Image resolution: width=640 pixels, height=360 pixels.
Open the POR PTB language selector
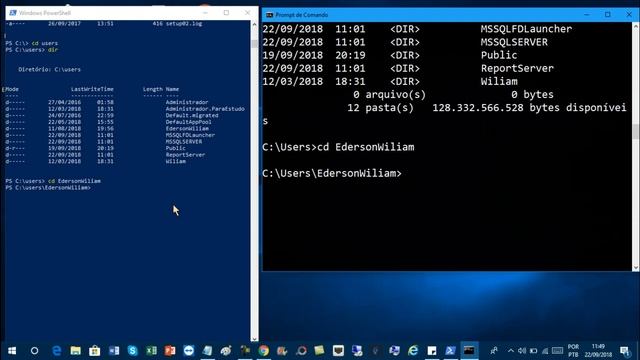(x=573, y=351)
